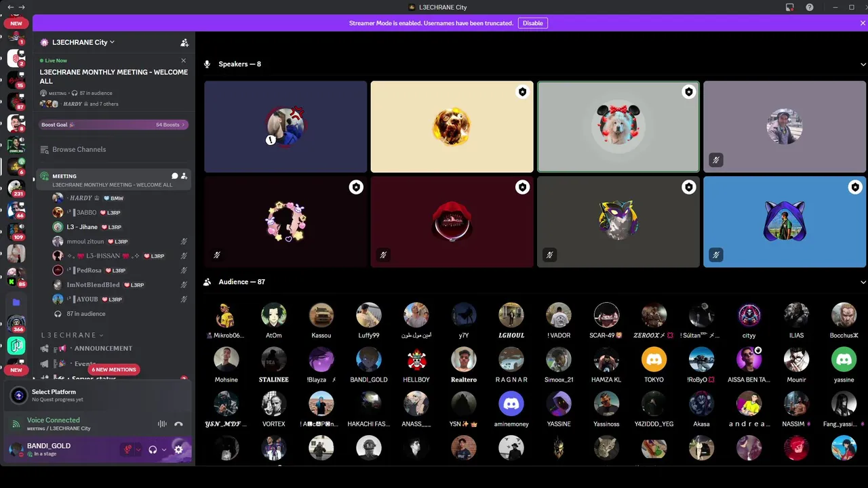868x488 pixels.
Task: Jump to 6 New Mentions
Action: (x=114, y=369)
